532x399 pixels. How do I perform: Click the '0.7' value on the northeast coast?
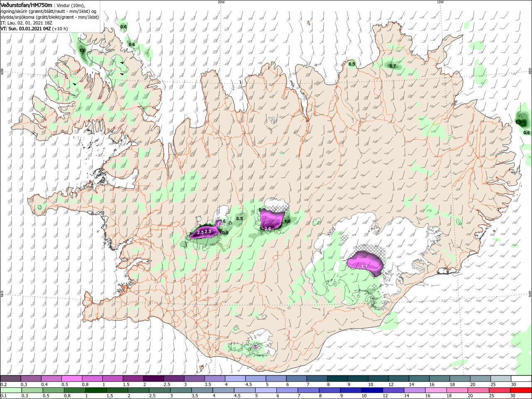point(393,66)
